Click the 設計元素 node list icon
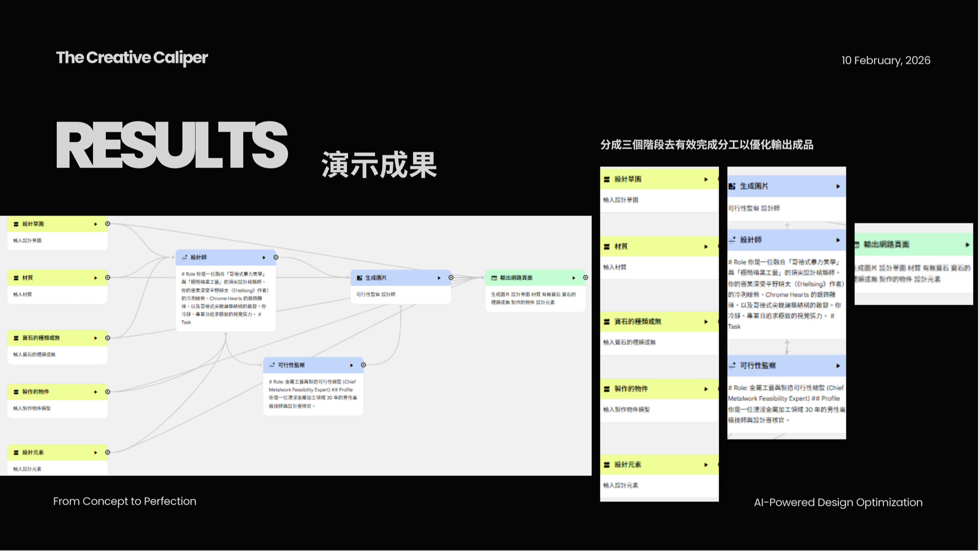This screenshot has height=551, width=980. pyautogui.click(x=16, y=453)
